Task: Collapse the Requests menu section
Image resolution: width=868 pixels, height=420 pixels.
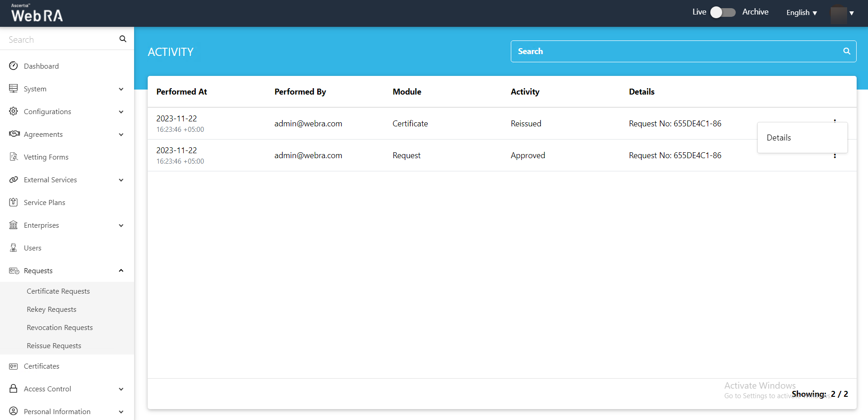Action: click(121, 270)
